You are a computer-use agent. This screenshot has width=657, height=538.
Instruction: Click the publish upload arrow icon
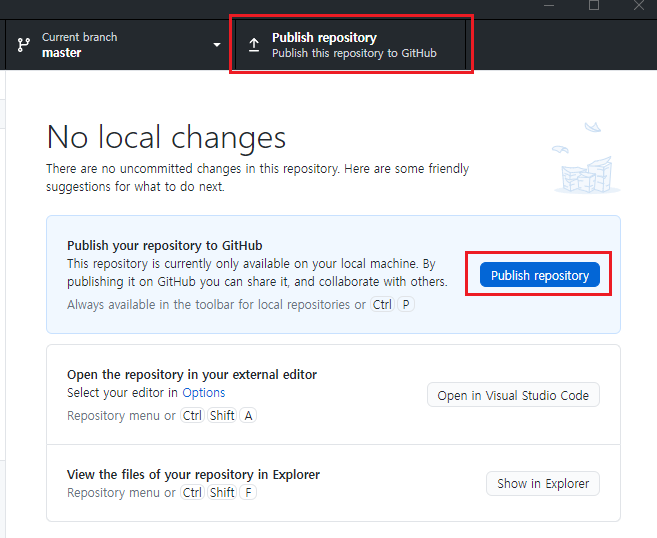point(254,45)
